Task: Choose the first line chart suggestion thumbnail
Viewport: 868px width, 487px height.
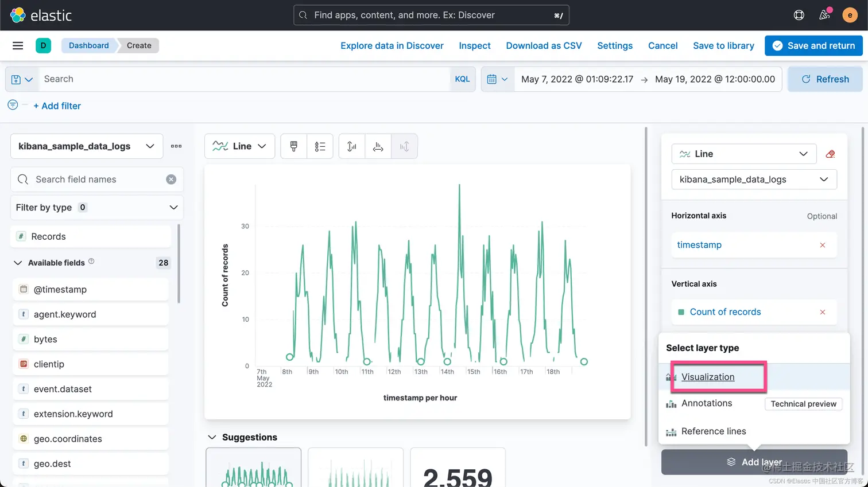Action: (253, 467)
